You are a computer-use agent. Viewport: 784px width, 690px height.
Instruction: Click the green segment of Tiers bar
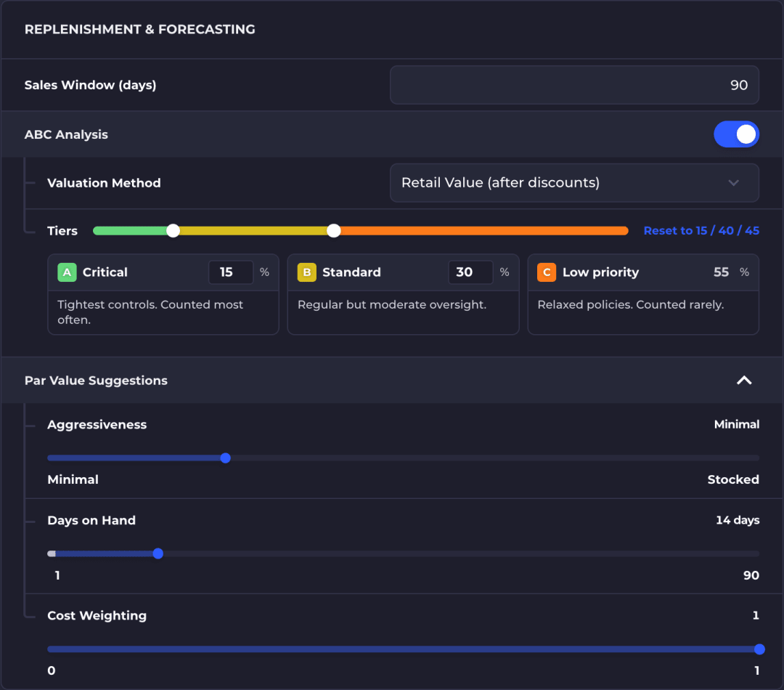131,231
